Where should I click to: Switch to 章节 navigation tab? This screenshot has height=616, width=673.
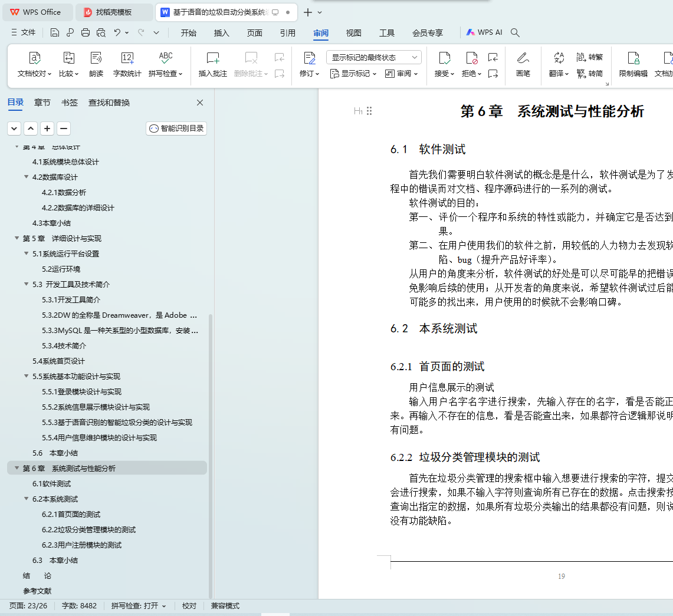42,103
